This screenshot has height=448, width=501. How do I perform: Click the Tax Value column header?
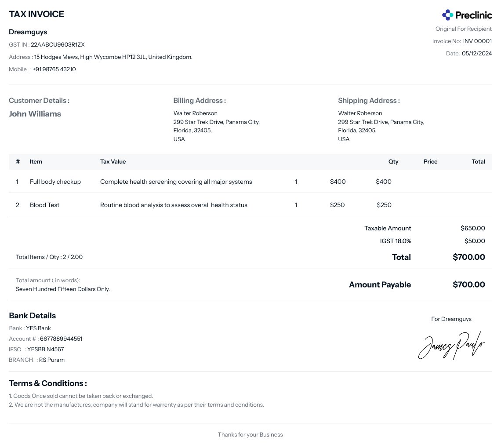[113, 162]
